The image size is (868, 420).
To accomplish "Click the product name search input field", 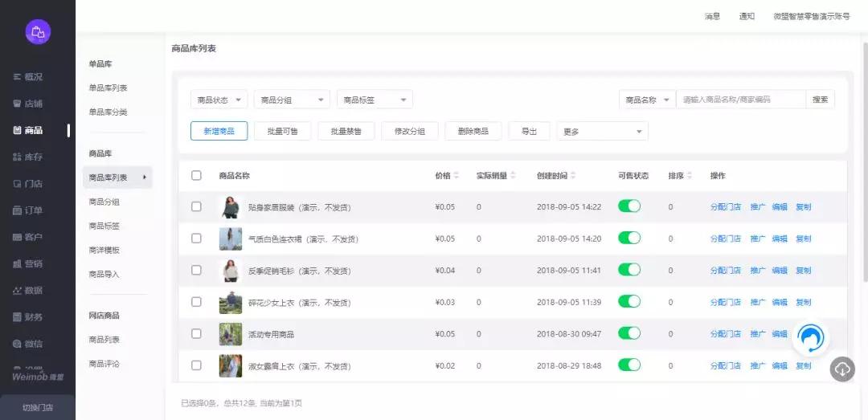I will 739,100.
